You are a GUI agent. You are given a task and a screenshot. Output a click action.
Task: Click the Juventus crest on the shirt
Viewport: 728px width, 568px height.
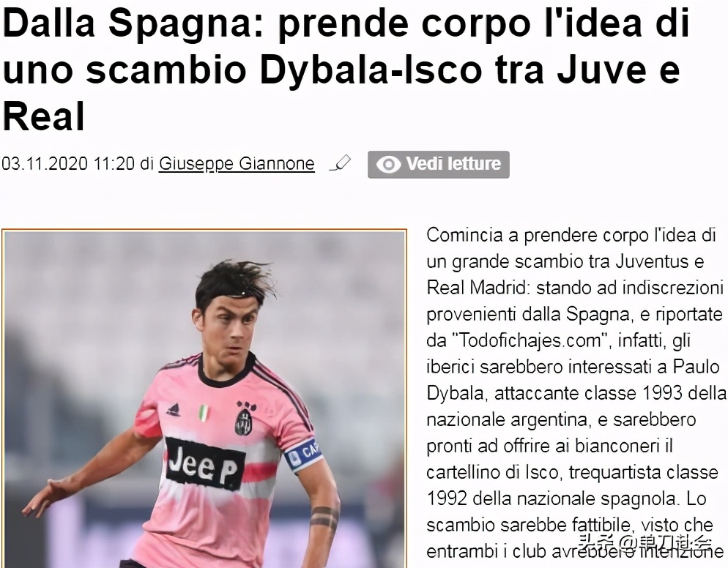coord(243,419)
